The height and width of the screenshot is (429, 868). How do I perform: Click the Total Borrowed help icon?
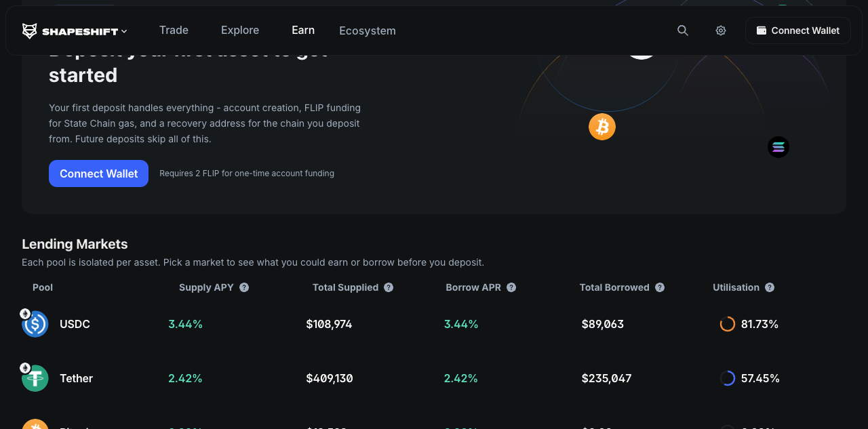click(660, 287)
